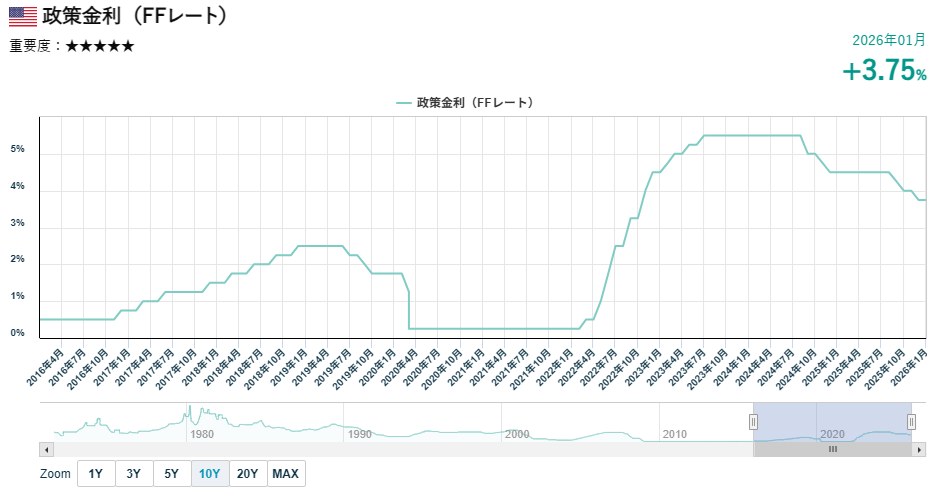The image size is (937, 492).
Task: Grab the left navigator range handle
Action: point(754,422)
